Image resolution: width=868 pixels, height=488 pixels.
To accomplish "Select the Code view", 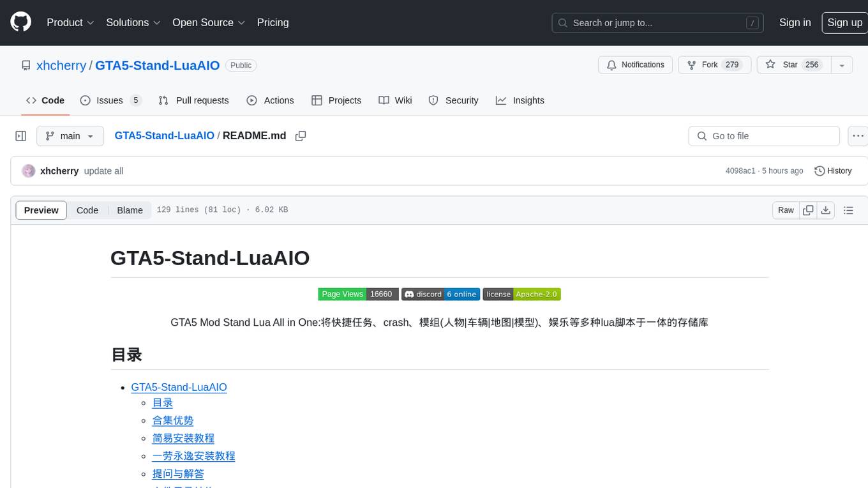I will [x=87, y=210].
